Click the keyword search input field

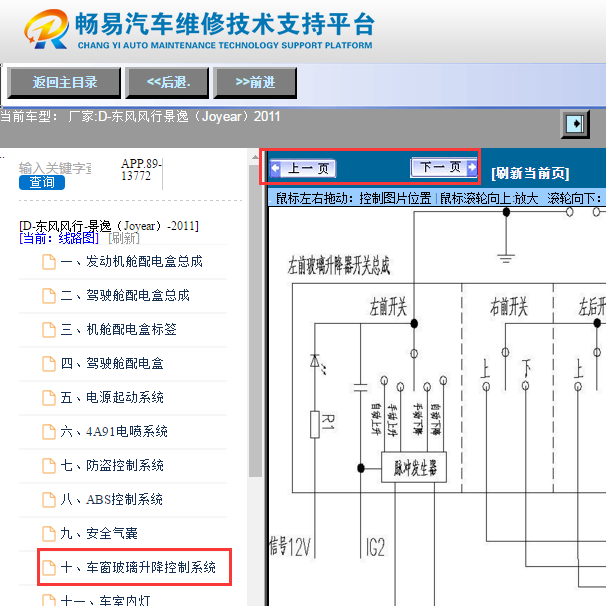(55, 168)
